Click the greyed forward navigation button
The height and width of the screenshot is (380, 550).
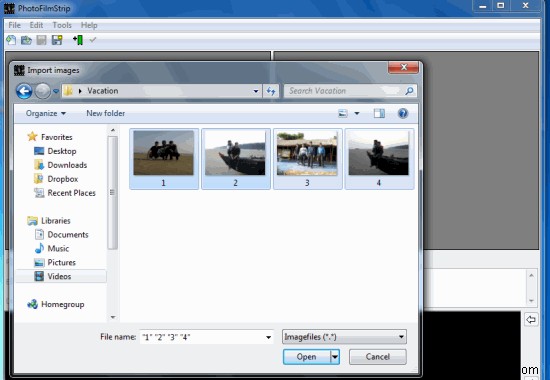click(x=43, y=91)
